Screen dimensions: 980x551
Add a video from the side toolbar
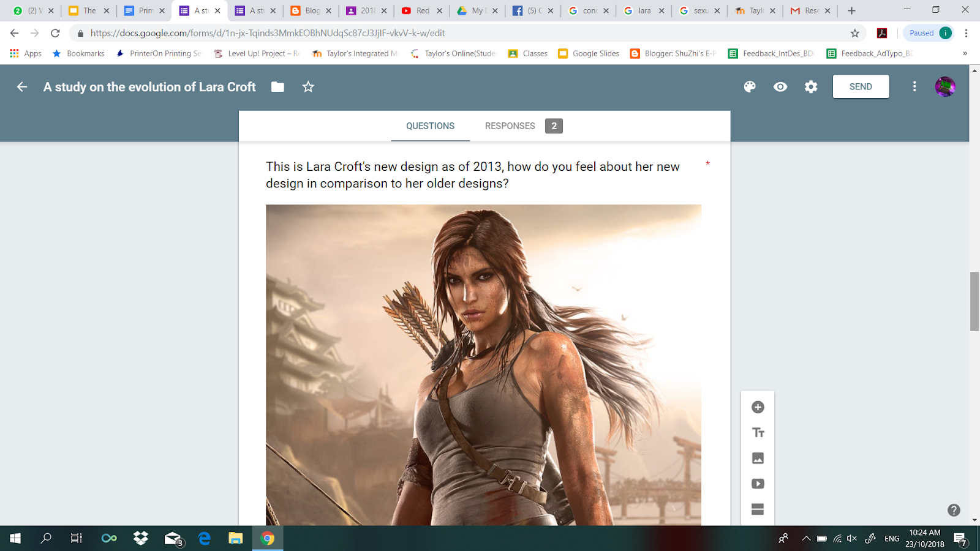[x=758, y=484]
